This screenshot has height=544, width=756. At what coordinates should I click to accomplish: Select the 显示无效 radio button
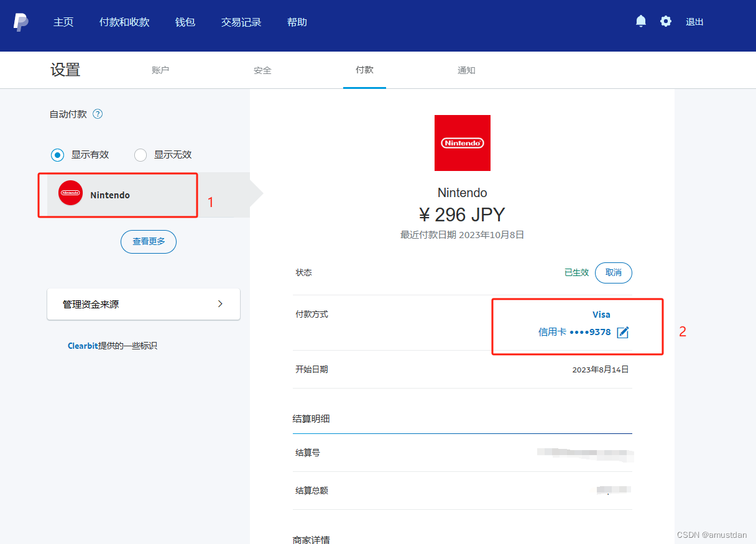(141, 155)
